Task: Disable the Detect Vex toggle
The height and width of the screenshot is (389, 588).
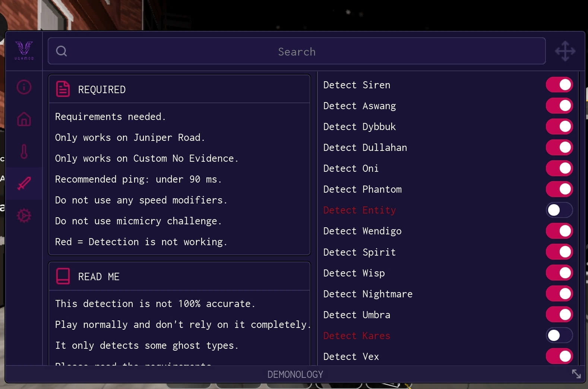Action: click(559, 356)
